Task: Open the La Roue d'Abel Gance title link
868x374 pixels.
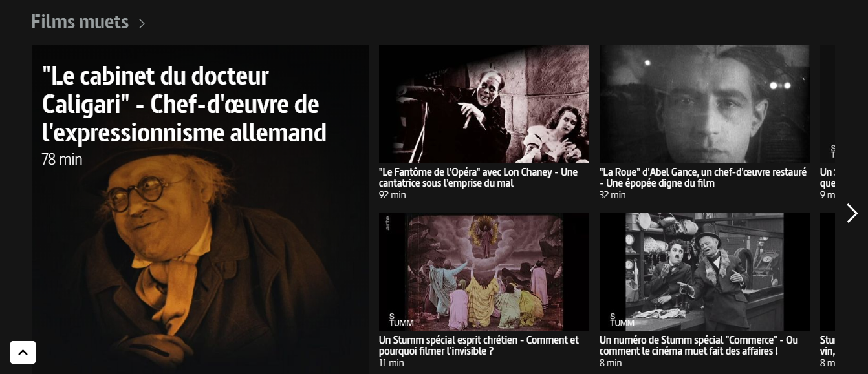Action: [703, 178]
